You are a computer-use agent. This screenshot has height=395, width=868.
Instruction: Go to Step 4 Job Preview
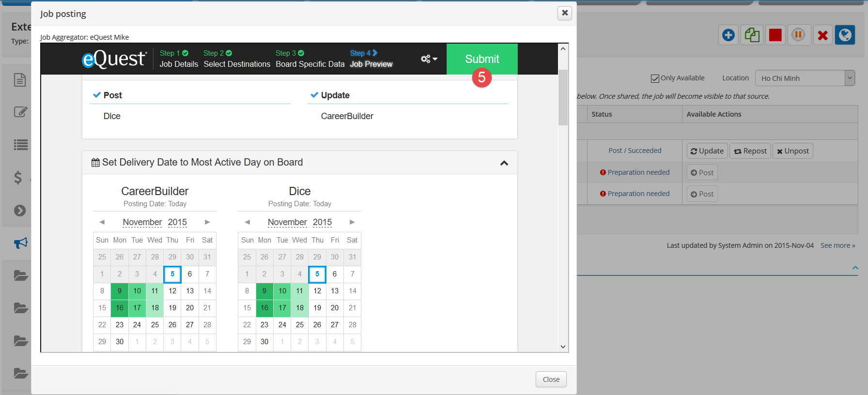[371, 59]
